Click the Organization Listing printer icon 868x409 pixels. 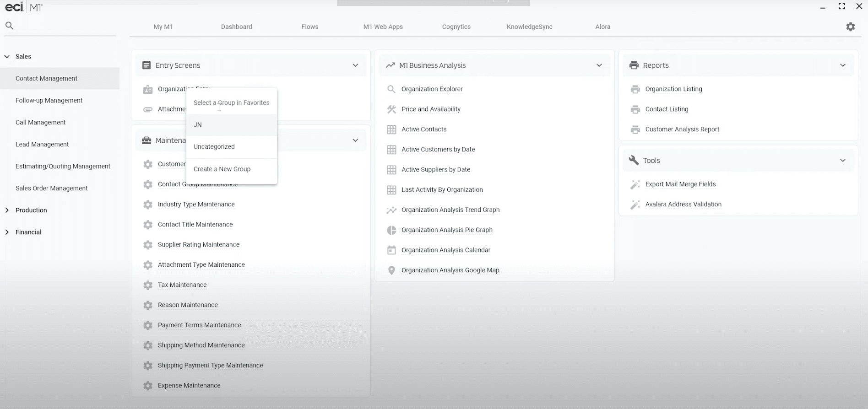635,89
